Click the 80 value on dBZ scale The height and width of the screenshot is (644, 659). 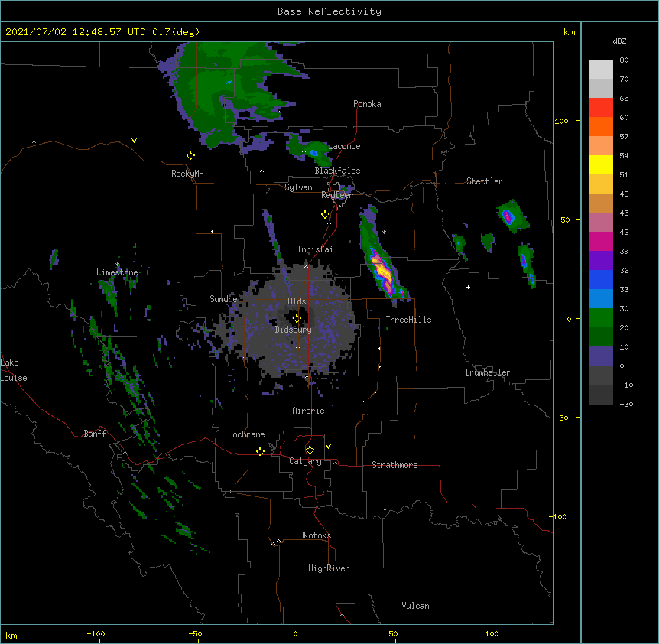click(x=624, y=60)
